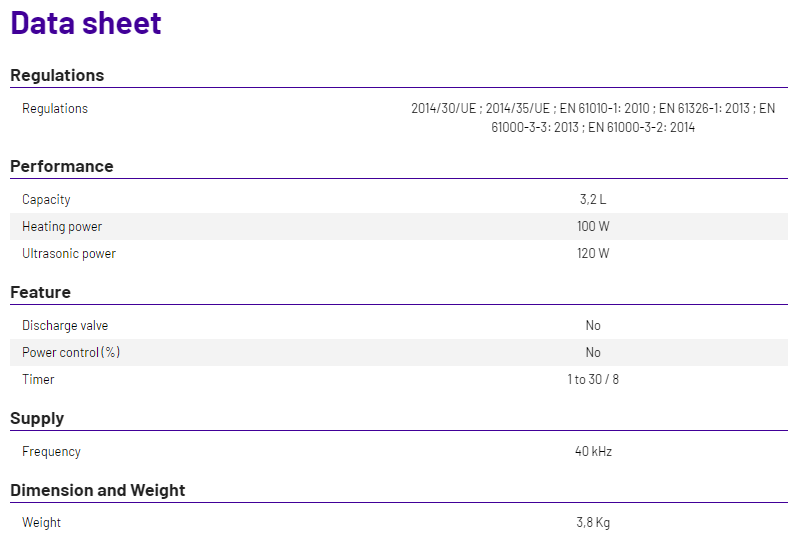Image resolution: width=795 pixels, height=555 pixels.
Task: Click the Heating power row label
Action: pyautogui.click(x=62, y=227)
